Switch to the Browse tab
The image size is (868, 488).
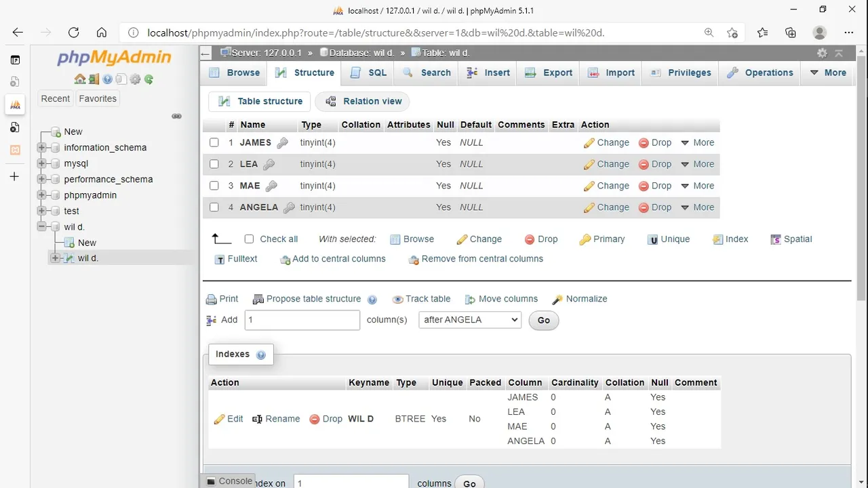coord(234,73)
